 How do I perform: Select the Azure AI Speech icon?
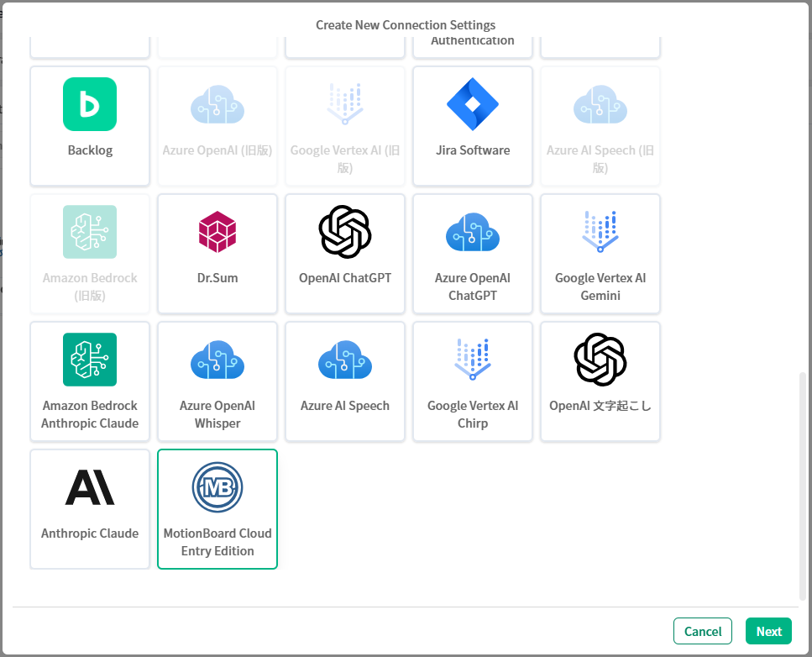click(x=345, y=360)
